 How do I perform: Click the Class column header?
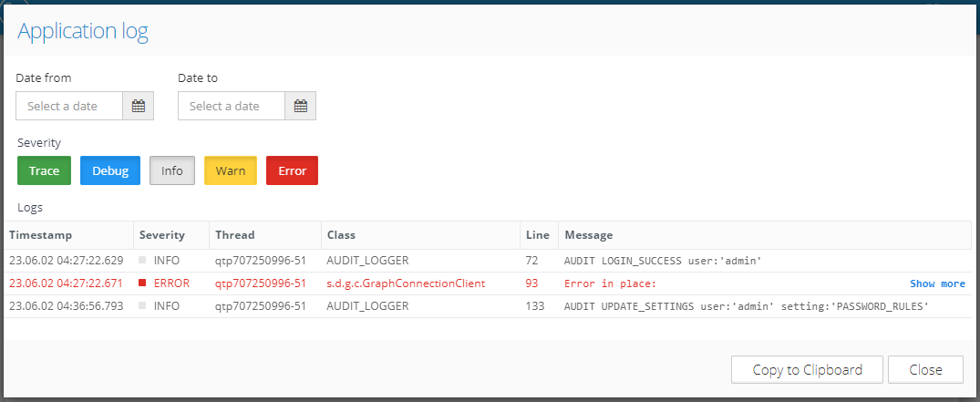pyautogui.click(x=341, y=235)
